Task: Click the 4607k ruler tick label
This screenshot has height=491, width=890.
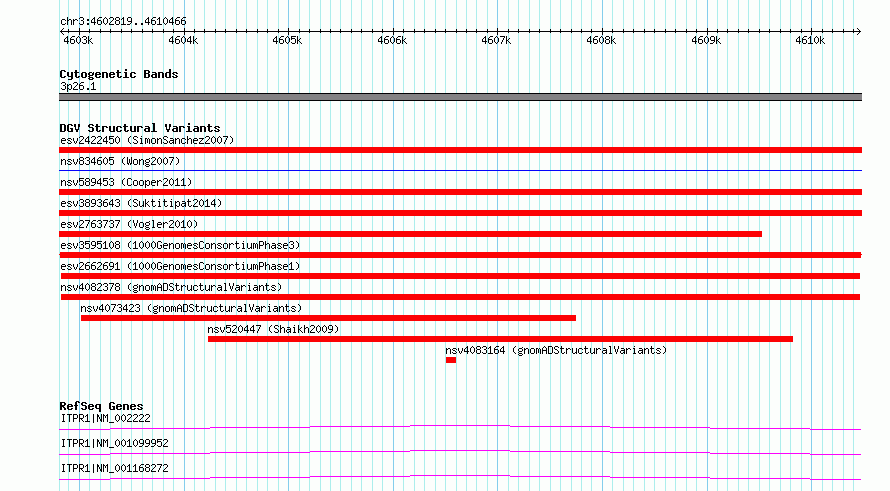Action: [496, 40]
